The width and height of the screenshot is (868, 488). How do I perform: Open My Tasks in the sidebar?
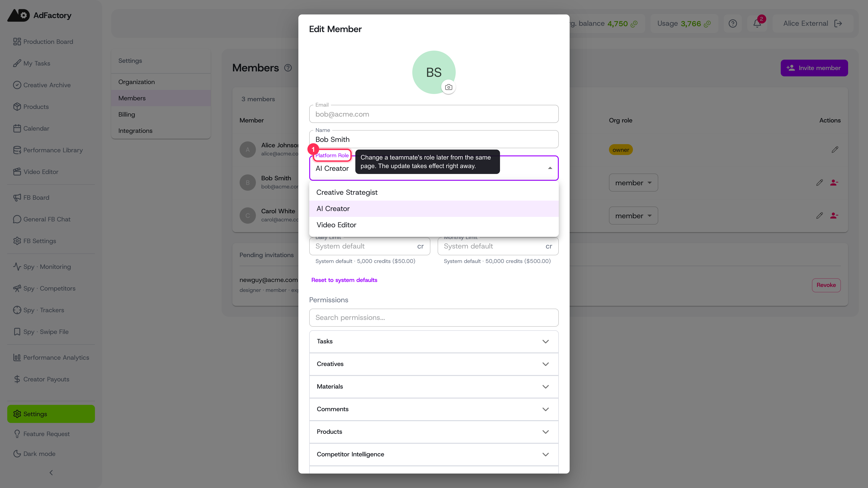(51, 63)
